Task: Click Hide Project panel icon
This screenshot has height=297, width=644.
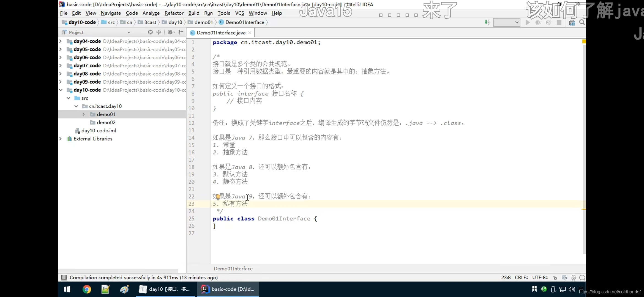Action: pyautogui.click(x=181, y=32)
